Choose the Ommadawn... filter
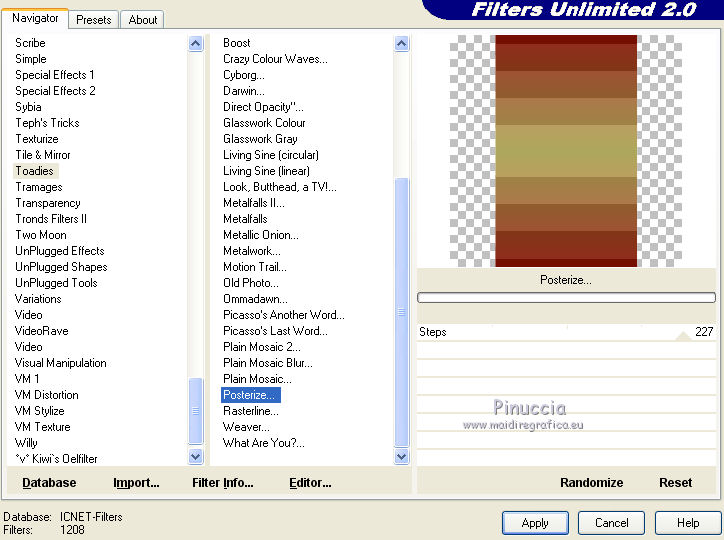 [255, 299]
